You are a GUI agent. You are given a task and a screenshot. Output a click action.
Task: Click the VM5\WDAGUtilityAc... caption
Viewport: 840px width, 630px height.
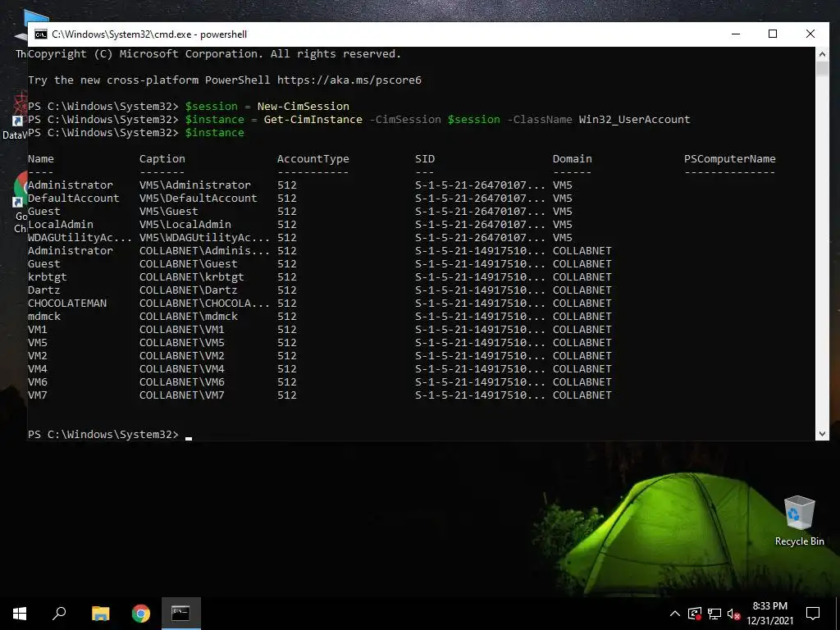(x=204, y=238)
